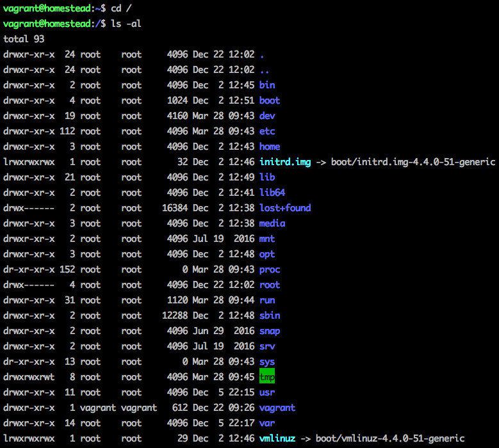Click the 'ls -al' command text

pyautogui.click(x=126, y=24)
